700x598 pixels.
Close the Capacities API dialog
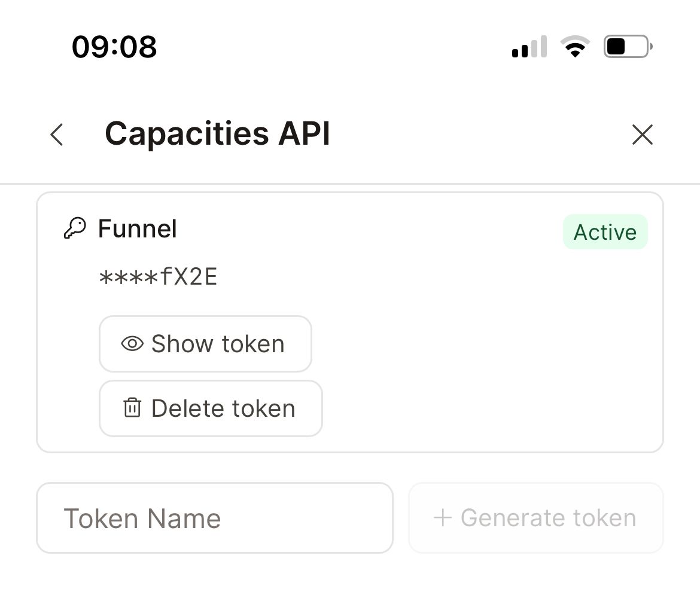click(643, 135)
